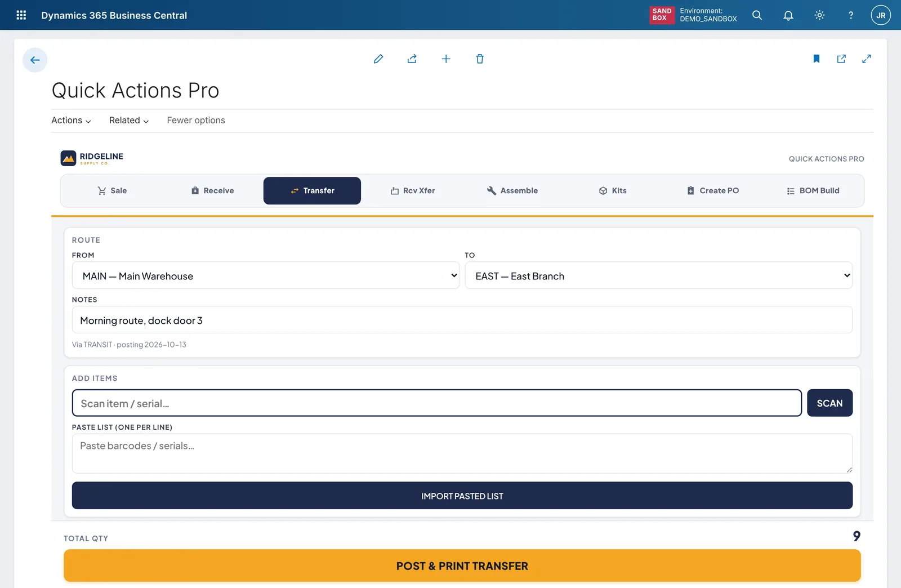Click the plus icon to create new

coord(446,59)
